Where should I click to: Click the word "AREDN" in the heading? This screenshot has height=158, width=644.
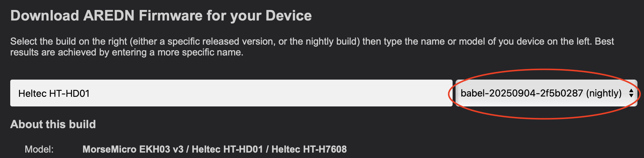[x=109, y=16]
